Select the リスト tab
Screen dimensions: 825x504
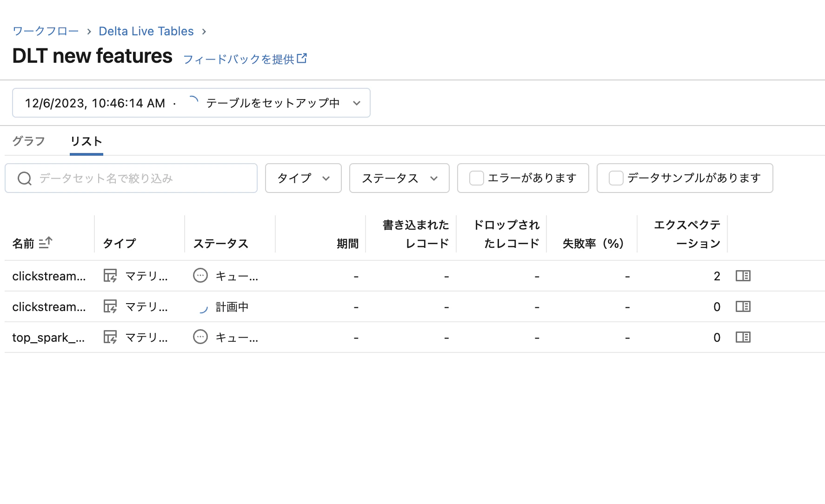(x=86, y=140)
